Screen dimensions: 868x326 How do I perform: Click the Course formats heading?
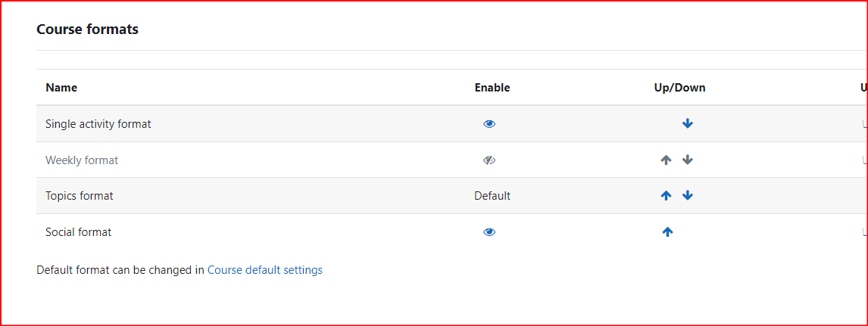[x=87, y=29]
